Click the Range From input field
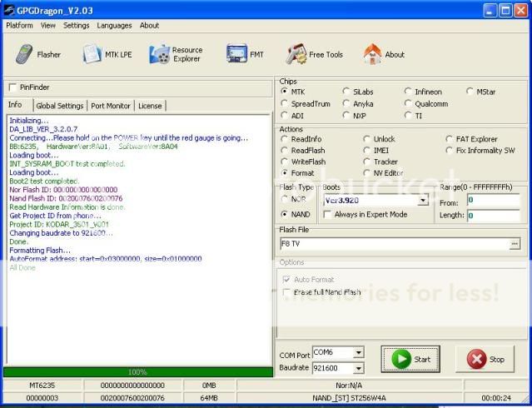The height and width of the screenshot is (408, 532). click(494, 201)
